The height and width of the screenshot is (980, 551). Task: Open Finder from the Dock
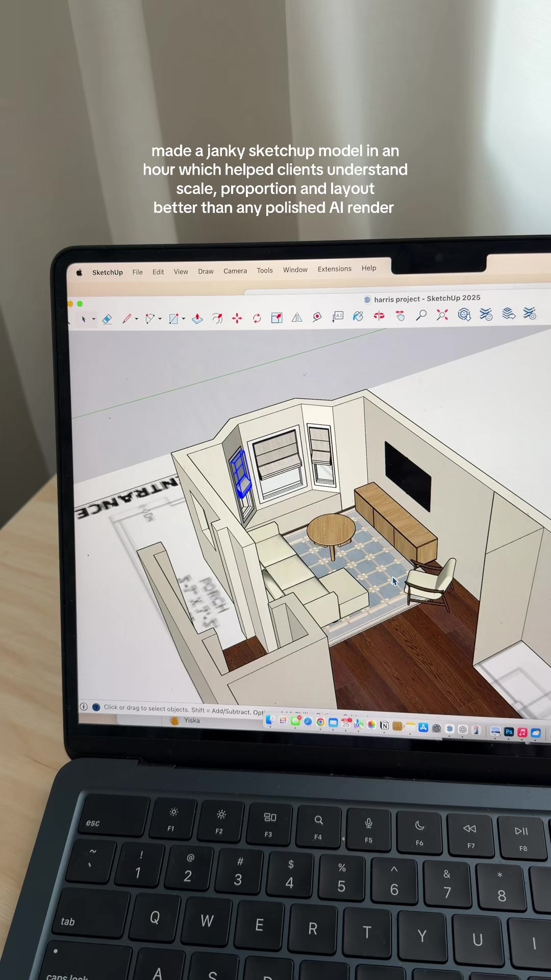(x=270, y=719)
